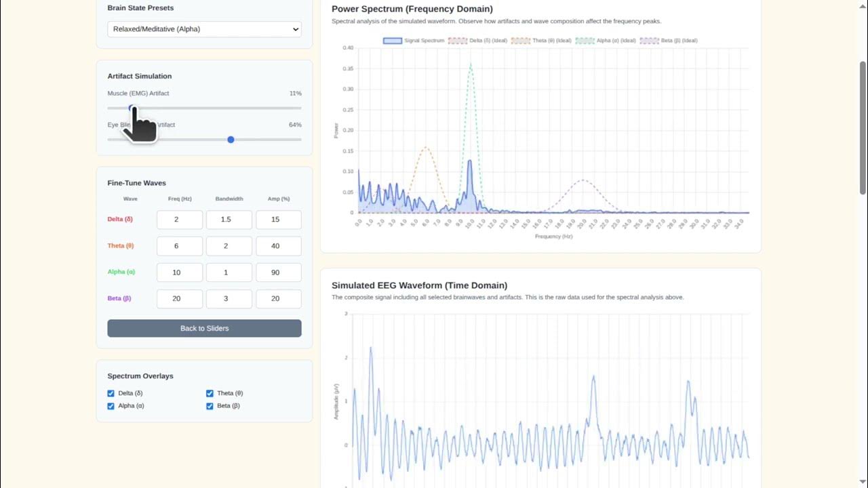Click the Eye Blink artifact slider handle

click(x=231, y=140)
